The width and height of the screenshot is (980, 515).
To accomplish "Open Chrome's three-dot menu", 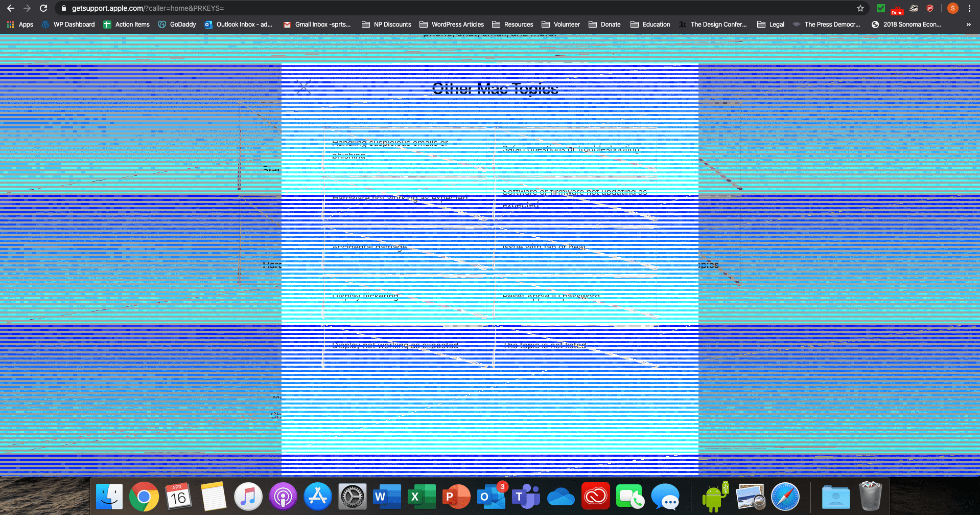I will pos(969,8).
